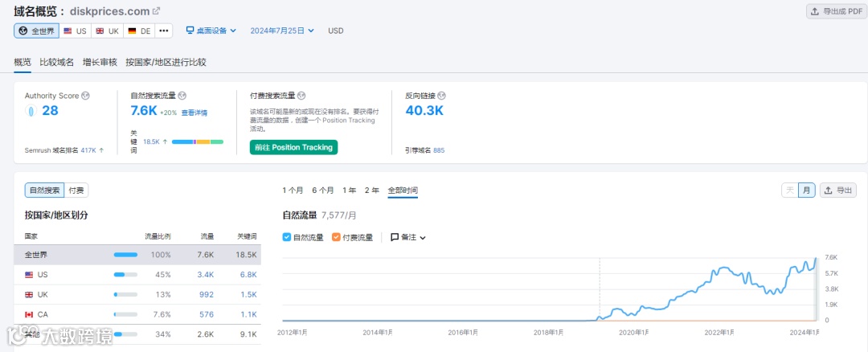
Task: Click CA flag in country table
Action: [x=29, y=314]
